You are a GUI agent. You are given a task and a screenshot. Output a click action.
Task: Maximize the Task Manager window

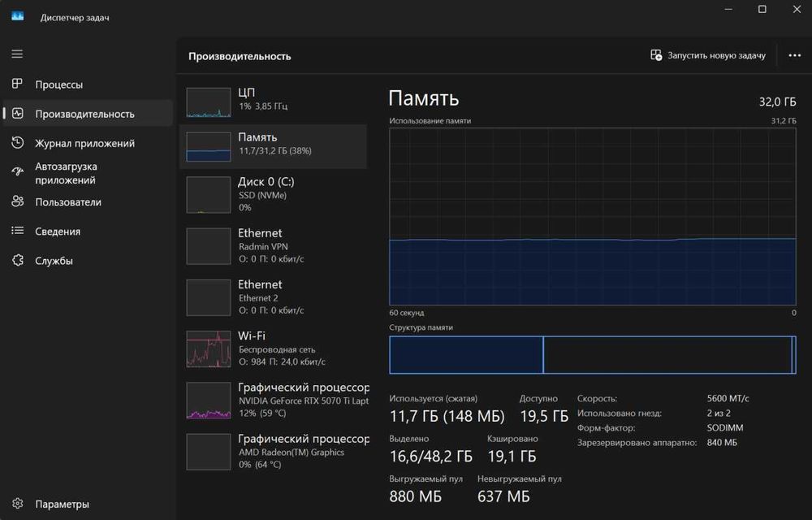point(762,9)
